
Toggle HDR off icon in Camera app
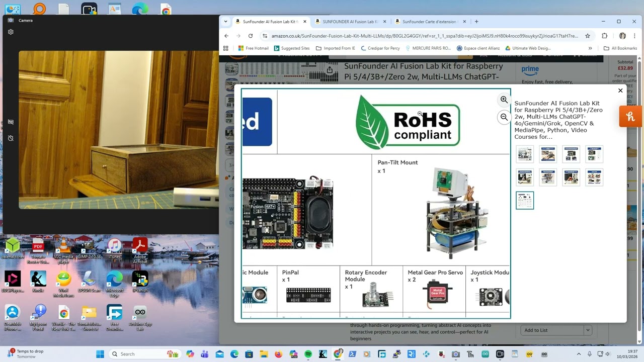(x=11, y=122)
